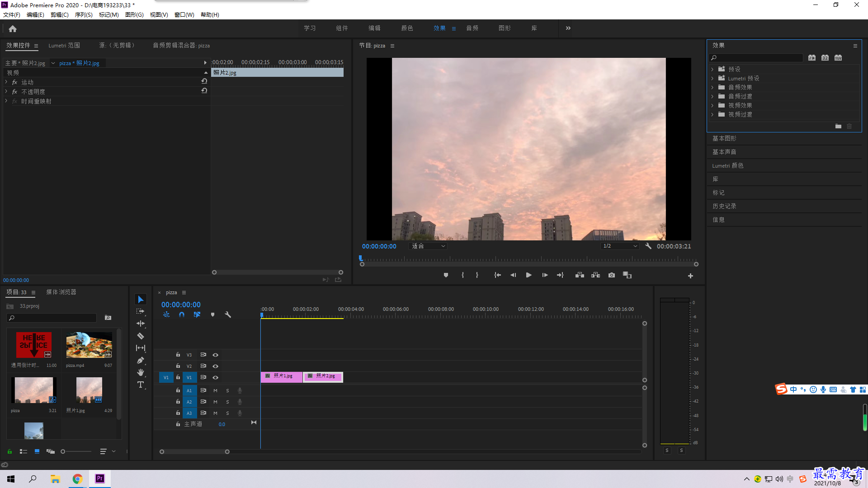
Task: Expand the Lumetri 预设 folder
Action: tap(712, 78)
